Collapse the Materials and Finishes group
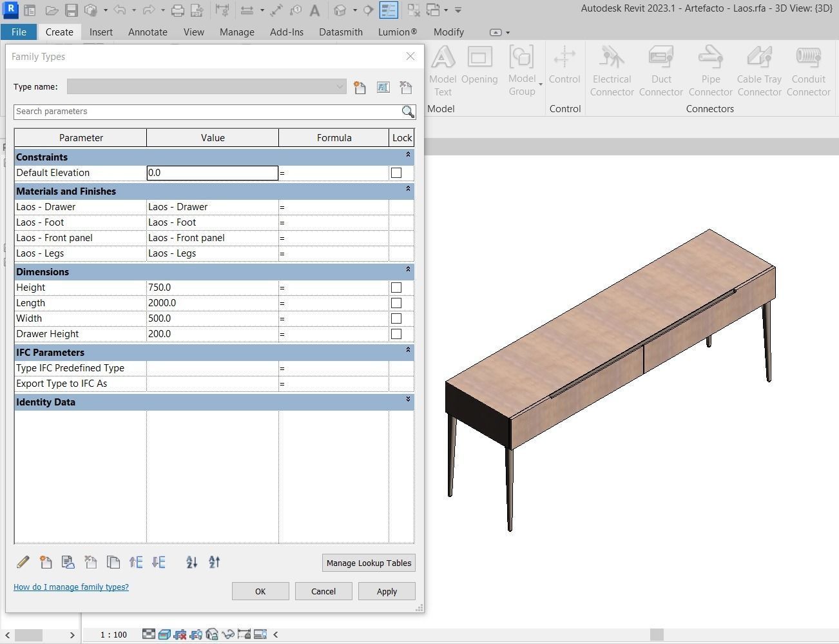This screenshot has height=644, width=839. click(x=408, y=190)
